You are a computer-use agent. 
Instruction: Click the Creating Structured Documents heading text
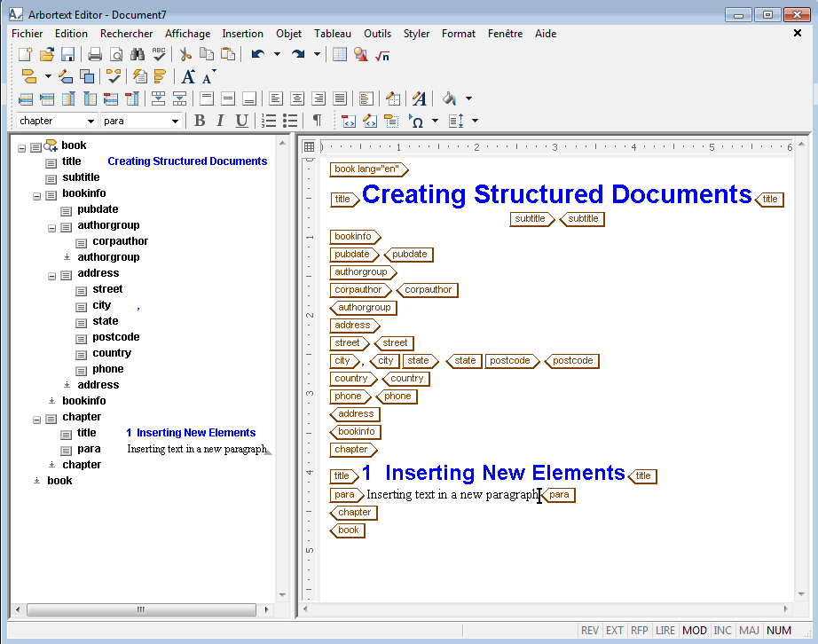point(556,194)
